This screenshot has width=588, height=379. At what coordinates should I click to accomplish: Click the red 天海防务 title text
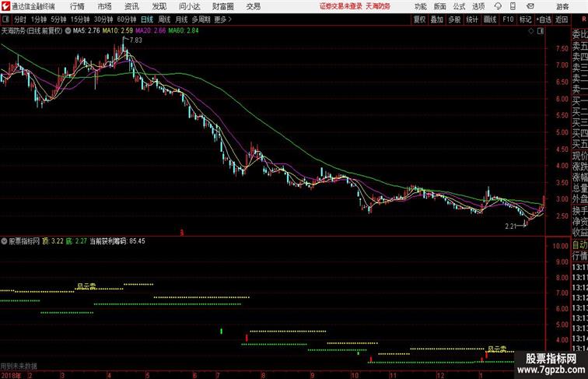tap(378, 6)
